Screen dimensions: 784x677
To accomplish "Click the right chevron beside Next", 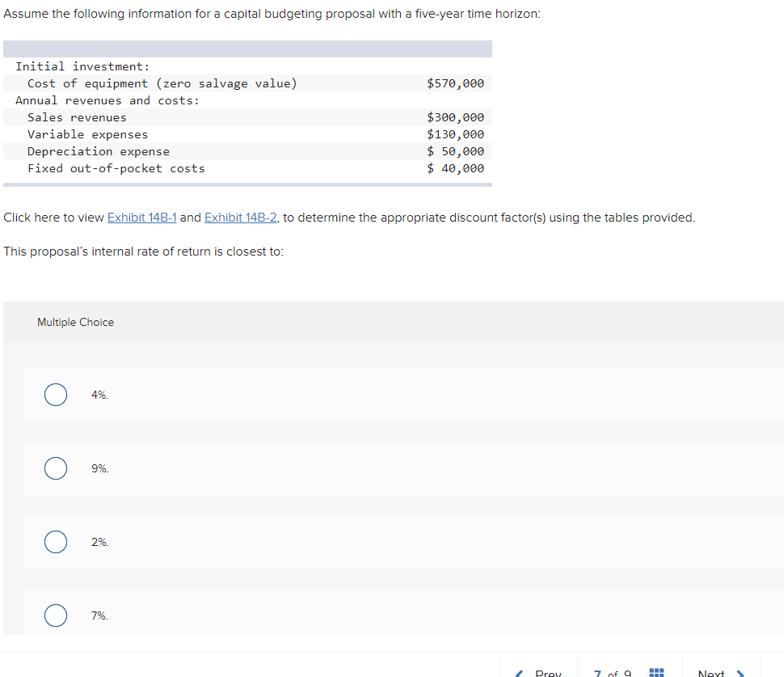I will (740, 674).
